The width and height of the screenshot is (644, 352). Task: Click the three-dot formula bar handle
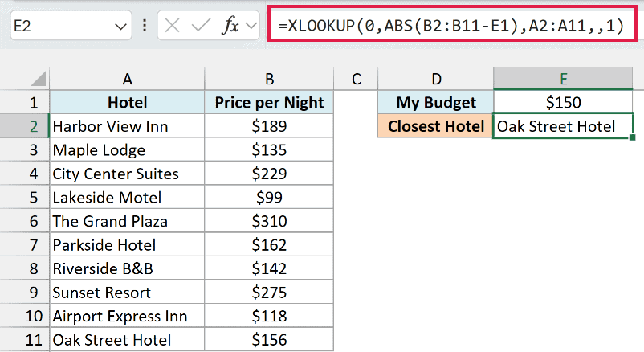click(x=145, y=26)
